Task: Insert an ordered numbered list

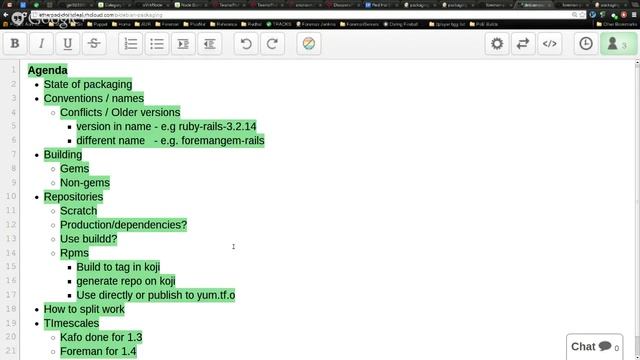Action: tap(131, 44)
